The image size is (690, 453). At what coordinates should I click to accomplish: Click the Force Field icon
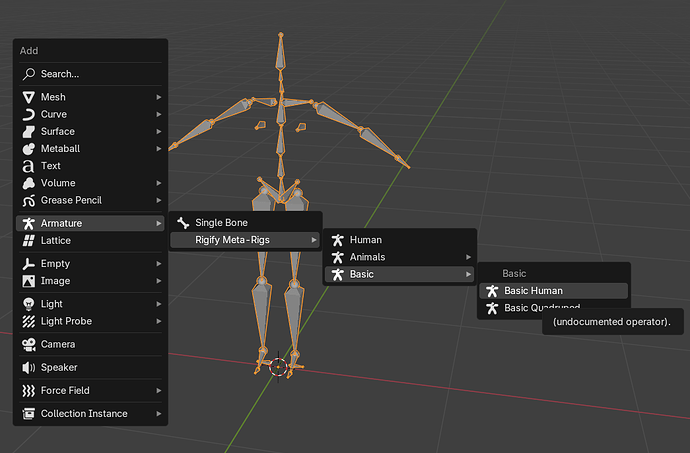(29, 390)
